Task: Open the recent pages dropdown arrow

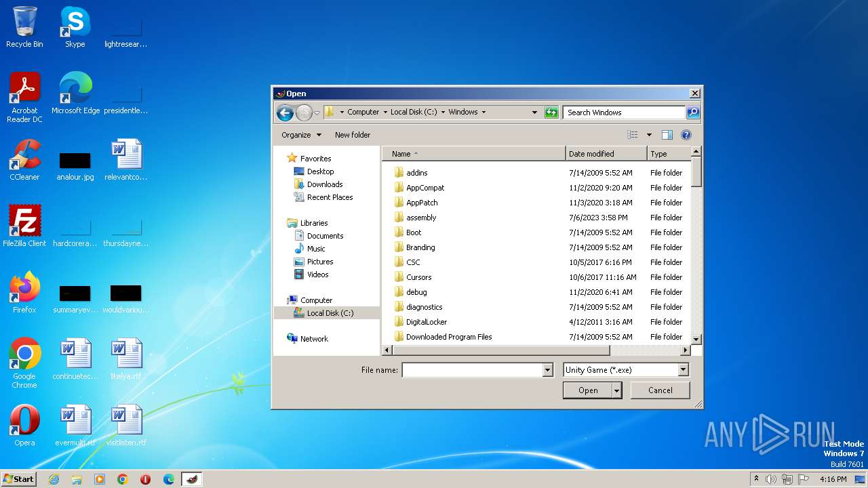Action: pyautogui.click(x=317, y=113)
